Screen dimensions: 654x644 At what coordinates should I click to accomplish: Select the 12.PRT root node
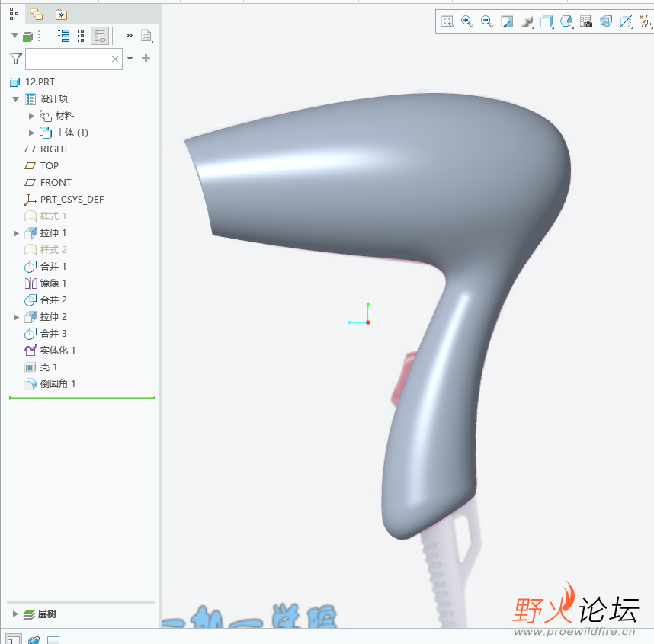[x=40, y=82]
